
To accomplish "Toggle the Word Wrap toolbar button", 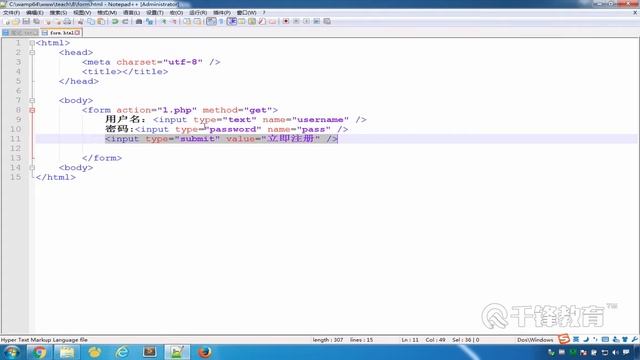I will [211, 21].
